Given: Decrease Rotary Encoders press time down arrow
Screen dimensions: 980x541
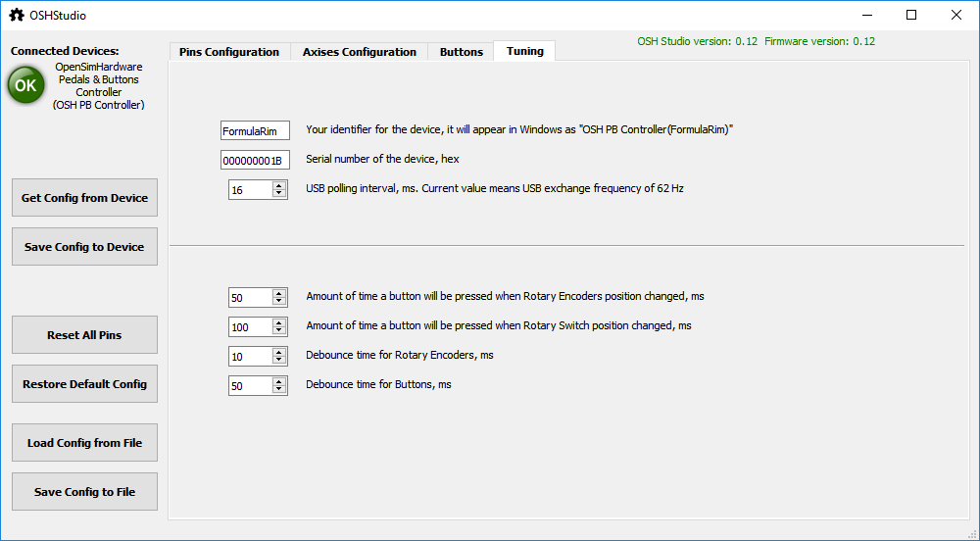Looking at the screenshot, I should (279, 302).
